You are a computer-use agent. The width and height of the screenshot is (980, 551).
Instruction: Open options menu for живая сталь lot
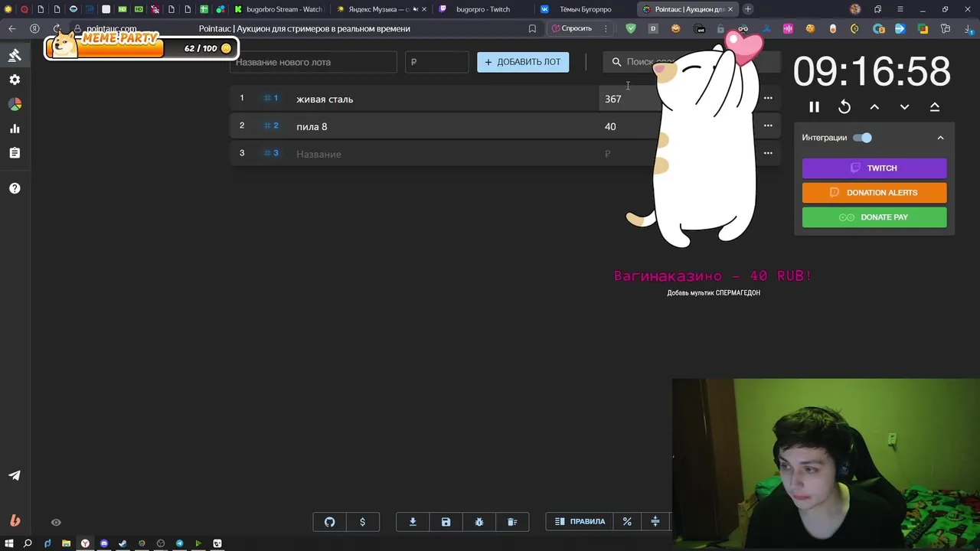click(768, 98)
